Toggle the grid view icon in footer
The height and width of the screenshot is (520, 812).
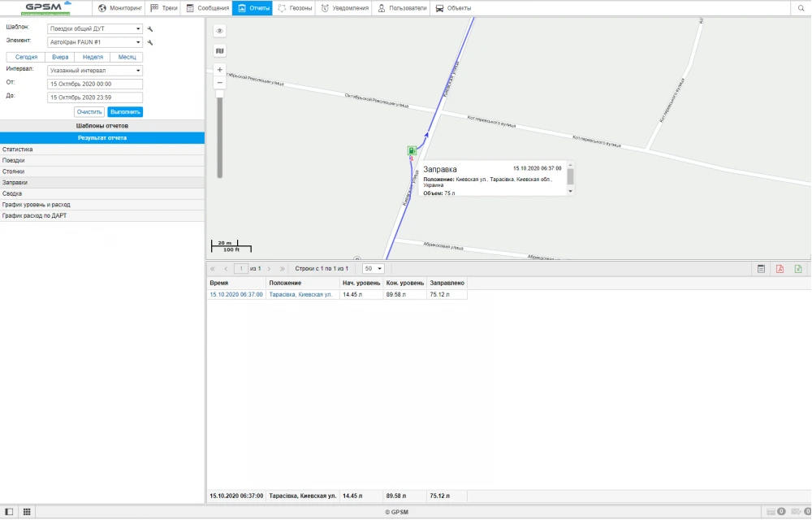(x=27, y=512)
